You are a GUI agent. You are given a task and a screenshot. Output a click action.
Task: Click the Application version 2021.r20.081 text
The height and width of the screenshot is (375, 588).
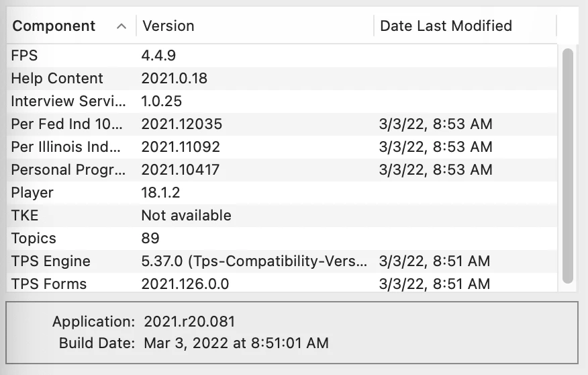click(x=189, y=322)
